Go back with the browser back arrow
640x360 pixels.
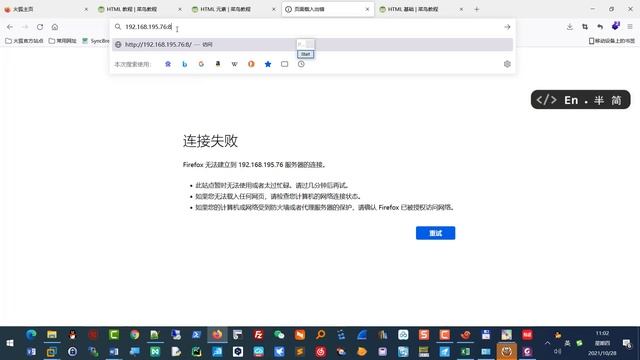click(10, 27)
